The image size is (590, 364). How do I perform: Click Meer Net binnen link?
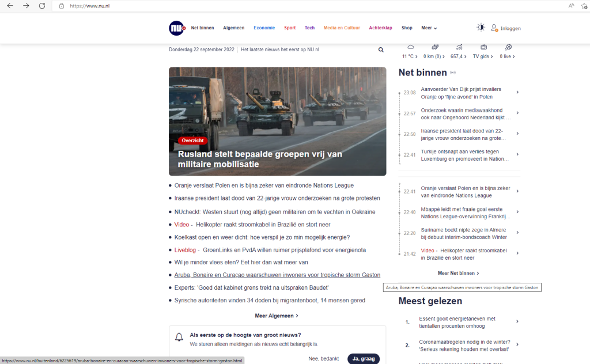point(458,274)
